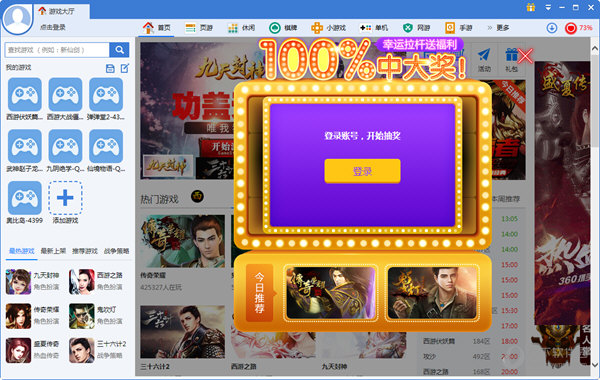Select the 最热游戏 list tab
Screen dimensions: 600x380
[22, 251]
